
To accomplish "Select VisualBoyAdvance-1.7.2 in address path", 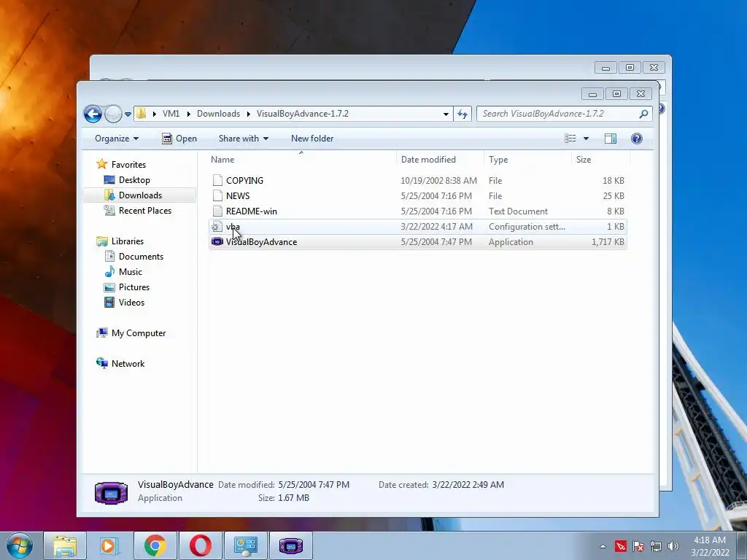I will tap(303, 113).
